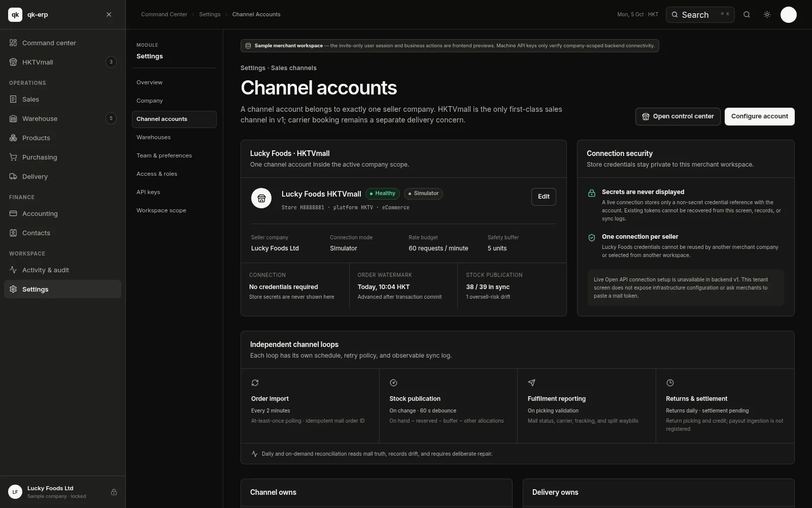The height and width of the screenshot is (508, 812).
Task: Edit the Lucky Foods HKTVmall account
Action: click(544, 197)
